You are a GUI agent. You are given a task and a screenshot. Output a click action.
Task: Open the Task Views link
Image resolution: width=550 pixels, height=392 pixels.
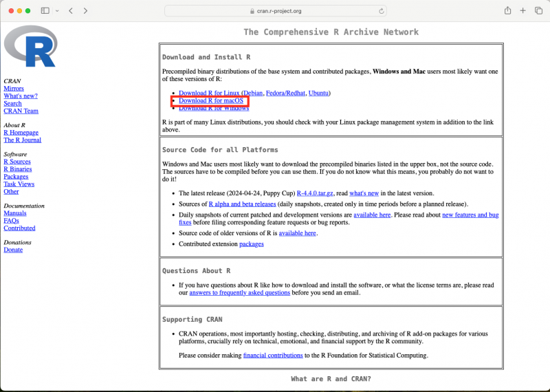[19, 184]
